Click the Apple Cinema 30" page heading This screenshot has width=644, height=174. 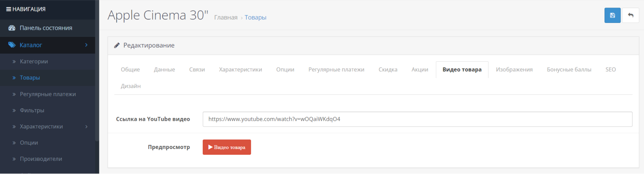tap(158, 15)
